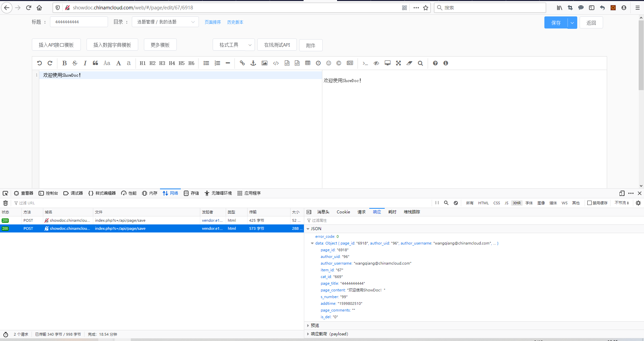Toggle fullscreen editor mode icon
Screen dimensions: 644x341
pos(398,63)
